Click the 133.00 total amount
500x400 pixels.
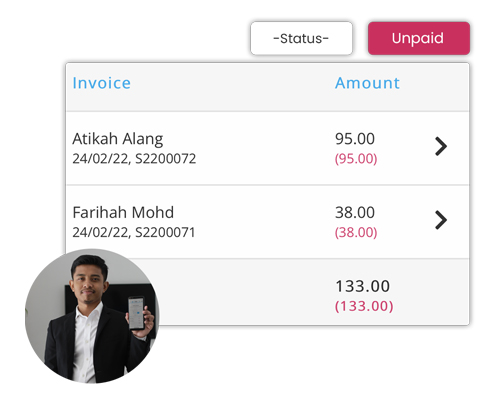pyautogui.click(x=363, y=286)
